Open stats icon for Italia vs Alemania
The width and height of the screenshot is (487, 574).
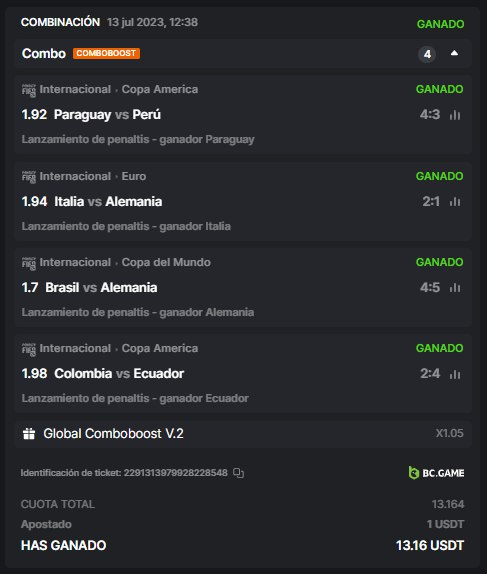tap(455, 201)
